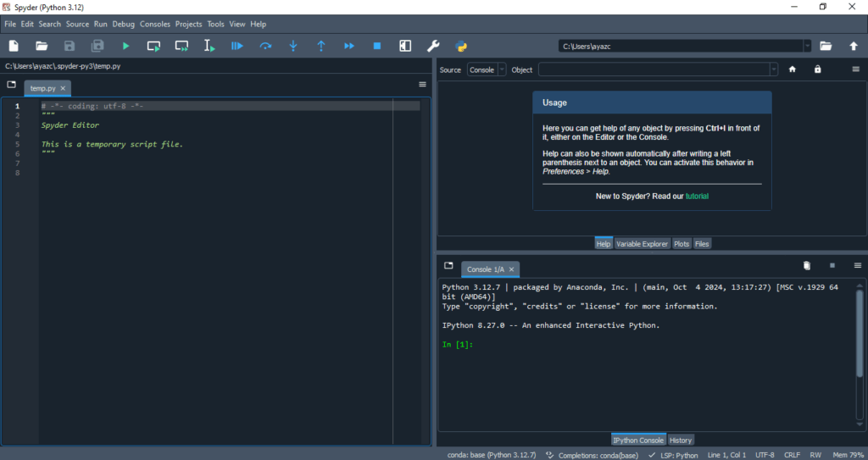The image size is (868, 460).
Task: Browse editor tabs icon
Action: 12,84
